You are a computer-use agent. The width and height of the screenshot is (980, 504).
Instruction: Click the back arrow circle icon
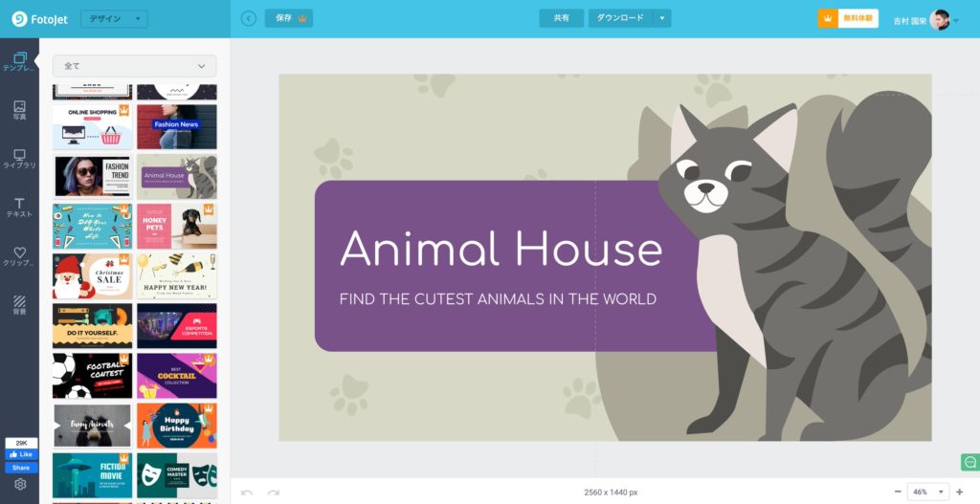click(249, 18)
